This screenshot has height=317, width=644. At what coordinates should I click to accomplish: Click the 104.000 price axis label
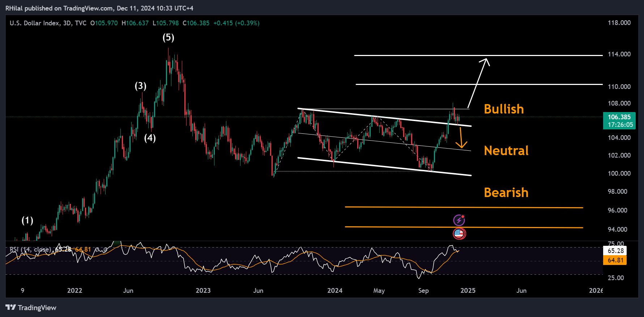coord(619,138)
